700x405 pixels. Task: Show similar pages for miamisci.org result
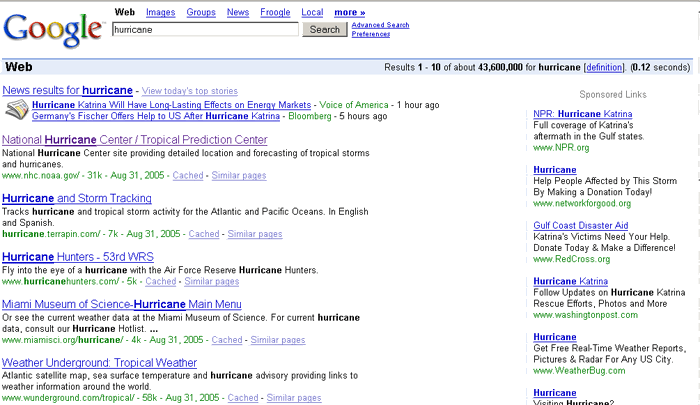tap(278, 340)
